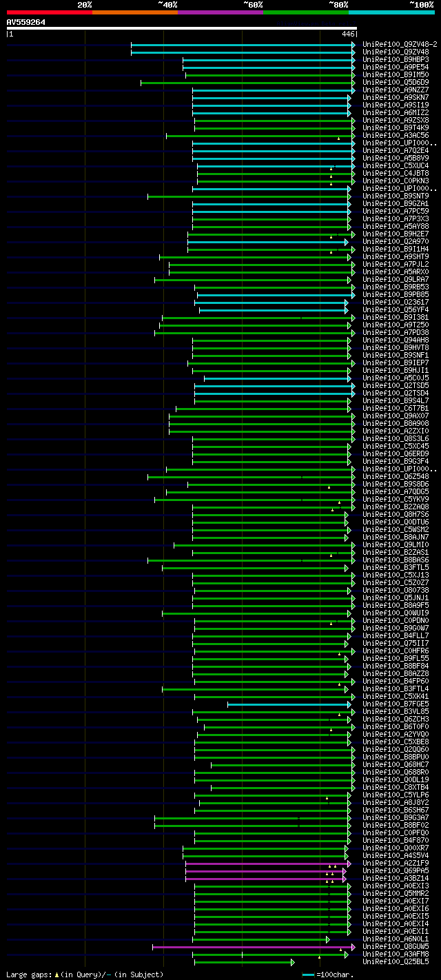
Task: Select the UniRef100_Q56YF4 label
Action: [x=396, y=309]
